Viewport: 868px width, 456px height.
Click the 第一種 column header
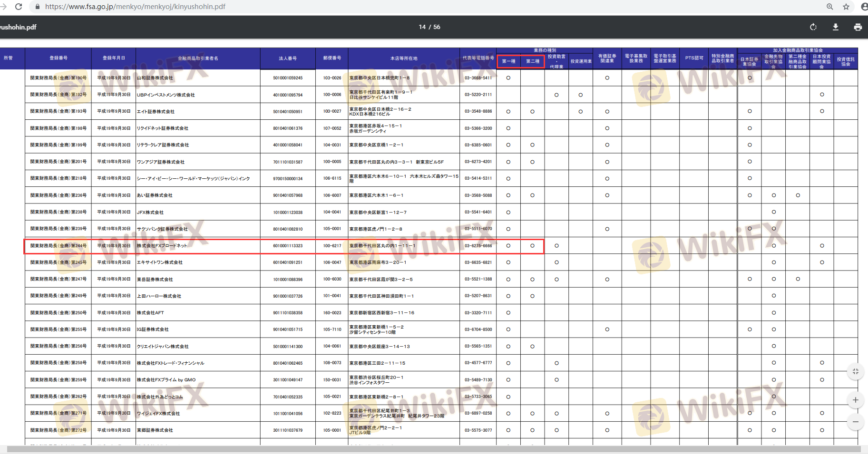pyautogui.click(x=508, y=61)
